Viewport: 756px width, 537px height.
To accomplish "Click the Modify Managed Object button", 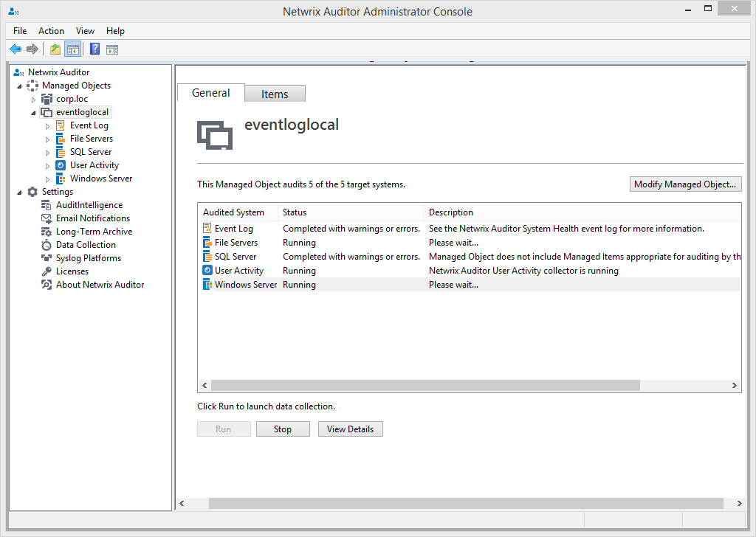I will click(685, 184).
